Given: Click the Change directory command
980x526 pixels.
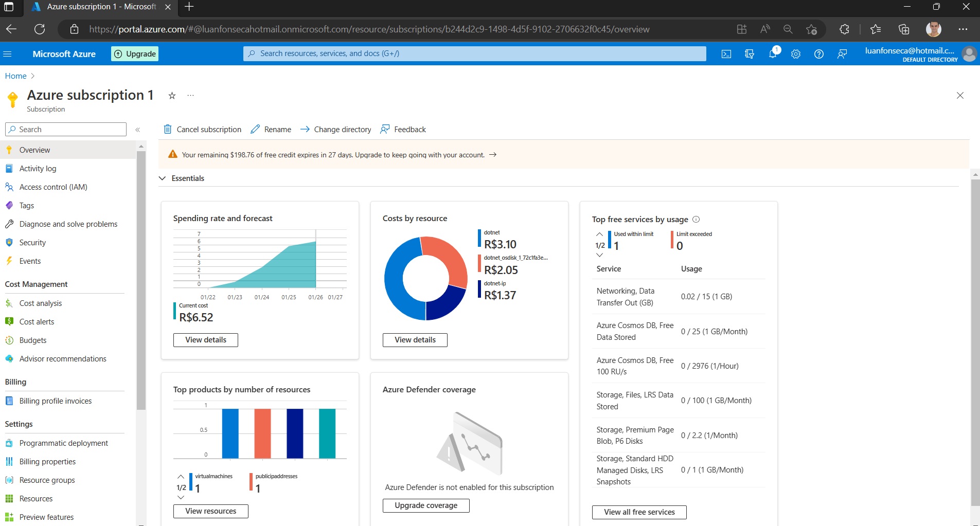Looking at the screenshot, I should point(335,130).
